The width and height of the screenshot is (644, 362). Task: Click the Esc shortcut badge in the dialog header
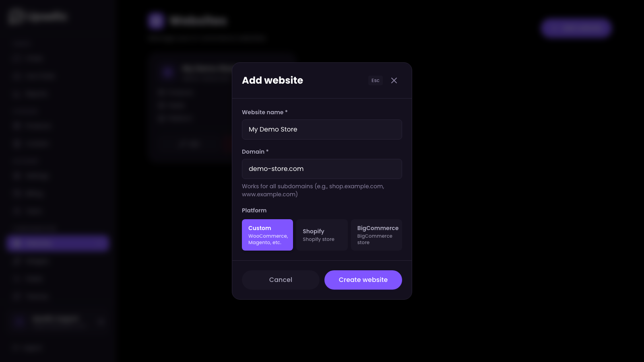(375, 80)
